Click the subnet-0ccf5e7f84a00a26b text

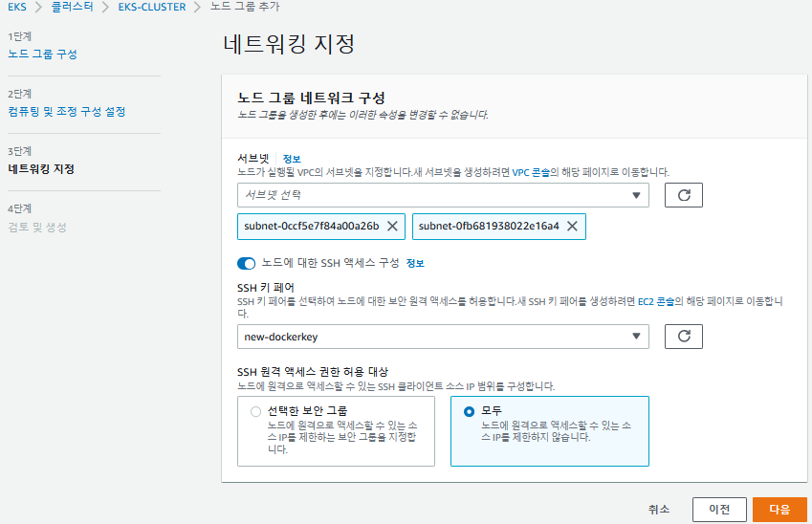(312, 227)
